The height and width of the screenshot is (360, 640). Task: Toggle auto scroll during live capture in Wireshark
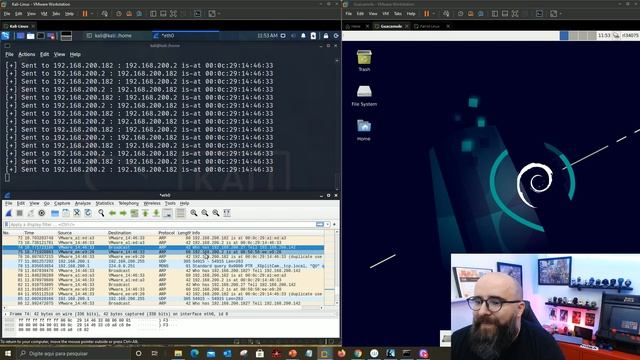tap(167, 213)
